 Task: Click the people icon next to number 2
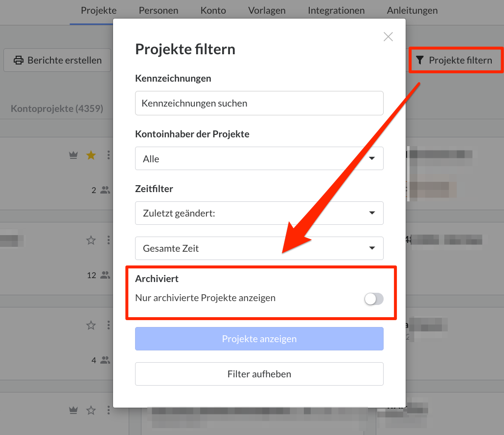coord(105,190)
